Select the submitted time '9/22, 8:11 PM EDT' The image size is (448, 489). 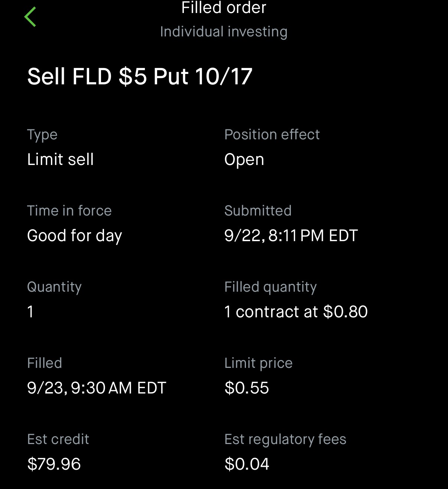pos(291,236)
